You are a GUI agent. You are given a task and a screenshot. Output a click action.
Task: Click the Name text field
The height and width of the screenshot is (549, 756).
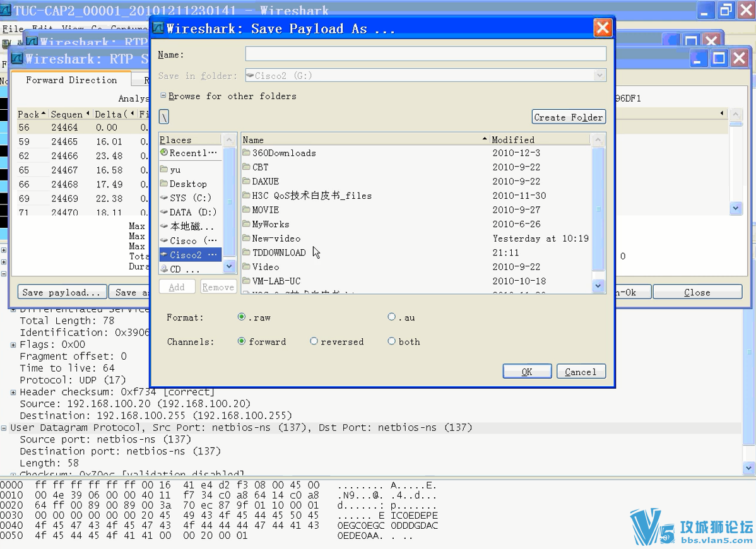click(425, 54)
